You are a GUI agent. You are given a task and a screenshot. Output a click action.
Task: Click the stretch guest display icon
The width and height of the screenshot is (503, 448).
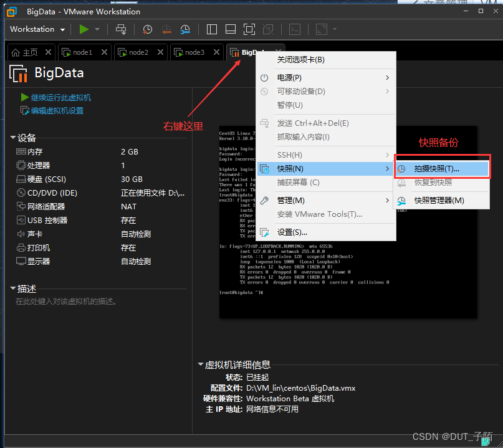(322, 29)
